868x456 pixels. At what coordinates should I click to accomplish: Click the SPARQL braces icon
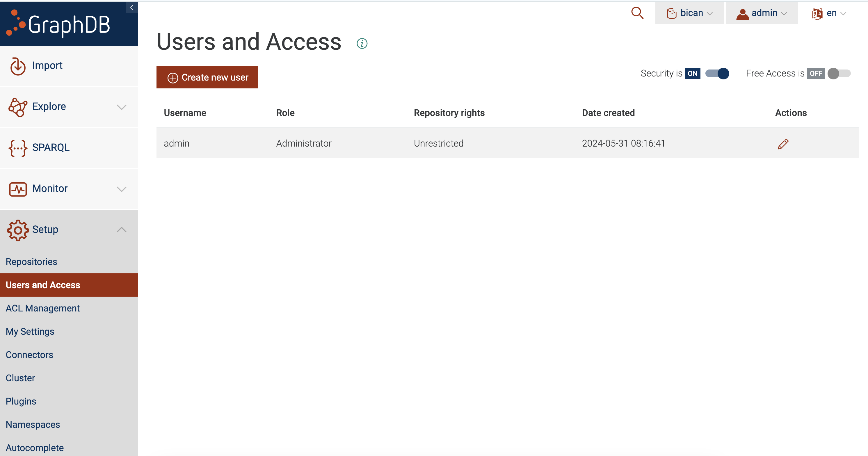pyautogui.click(x=17, y=148)
